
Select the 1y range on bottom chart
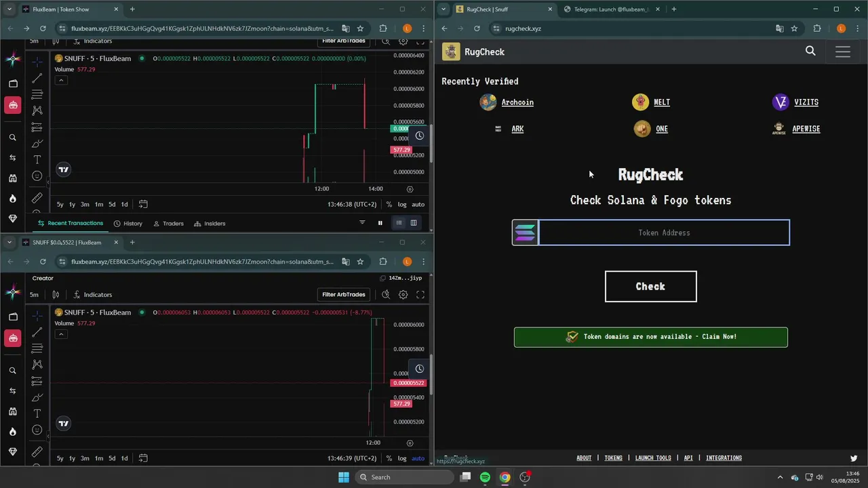pos(72,458)
